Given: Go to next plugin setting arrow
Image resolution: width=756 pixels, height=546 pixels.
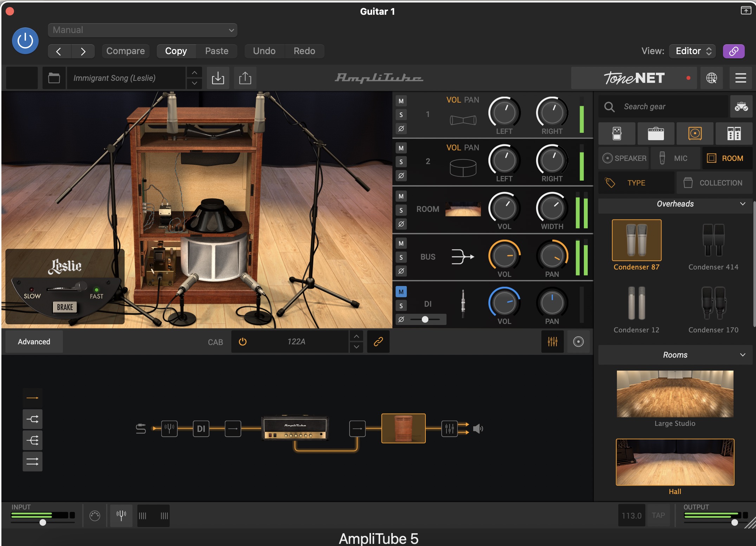Looking at the screenshot, I should [83, 51].
